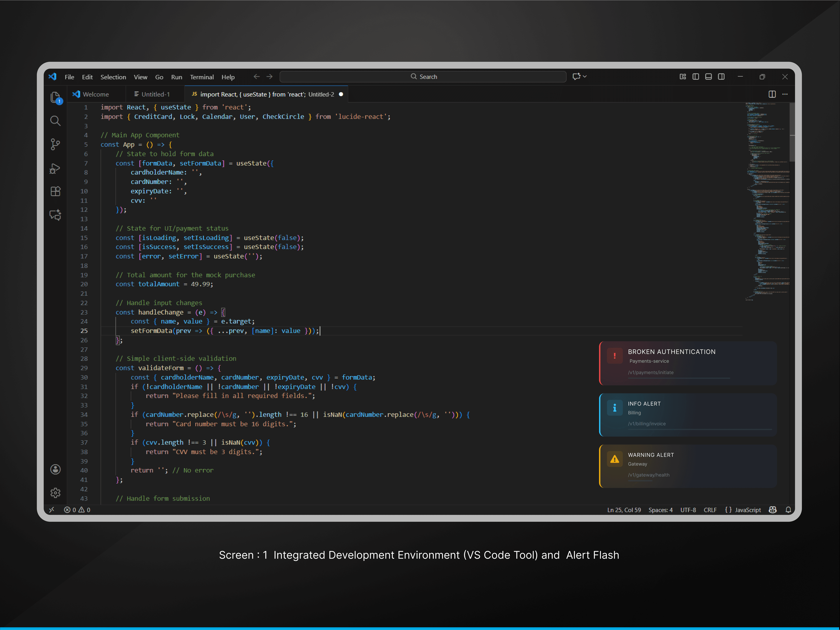Open the Search view in activity bar

click(x=55, y=121)
